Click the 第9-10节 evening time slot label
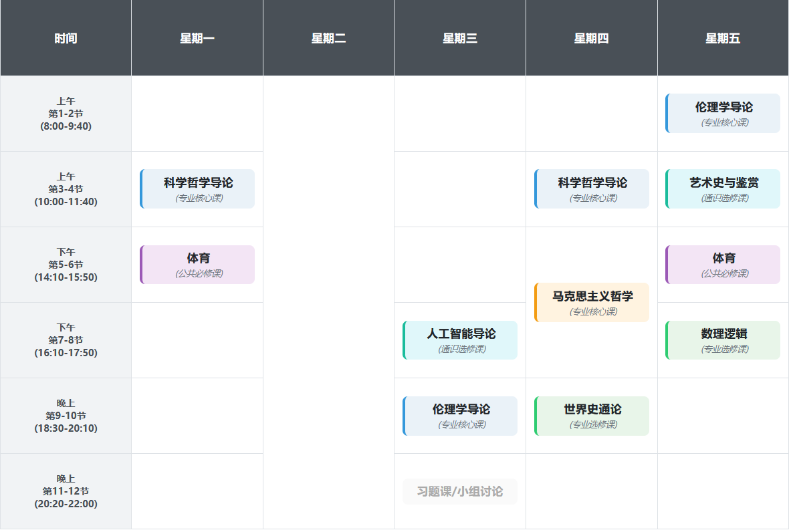 tap(66, 416)
